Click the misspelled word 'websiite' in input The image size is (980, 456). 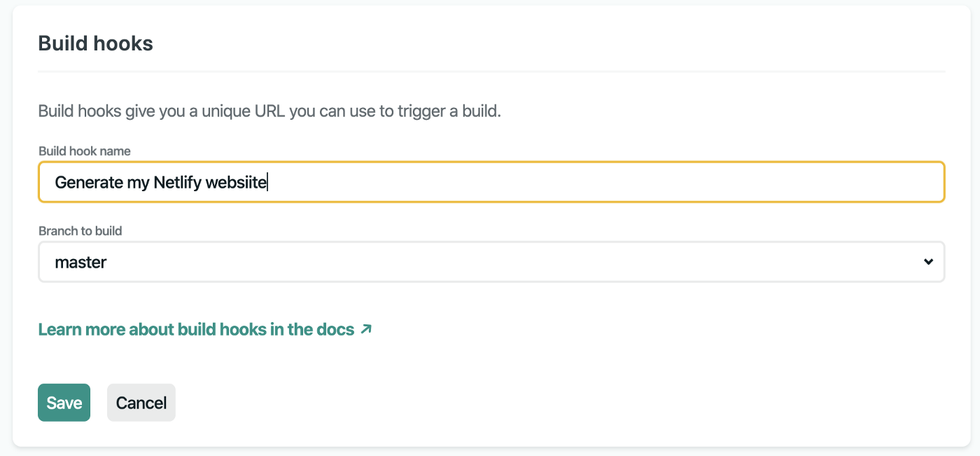click(236, 183)
